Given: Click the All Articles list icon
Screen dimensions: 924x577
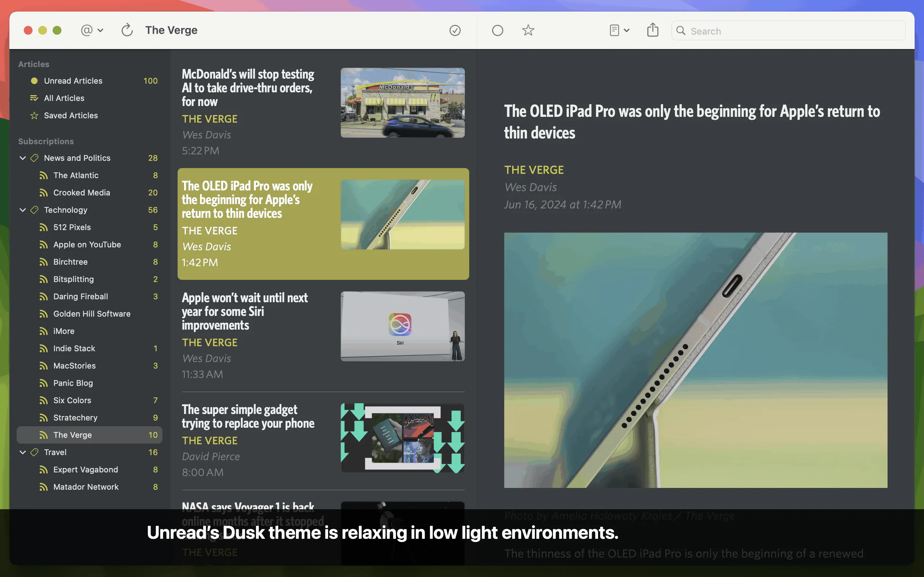Looking at the screenshot, I should coord(34,98).
